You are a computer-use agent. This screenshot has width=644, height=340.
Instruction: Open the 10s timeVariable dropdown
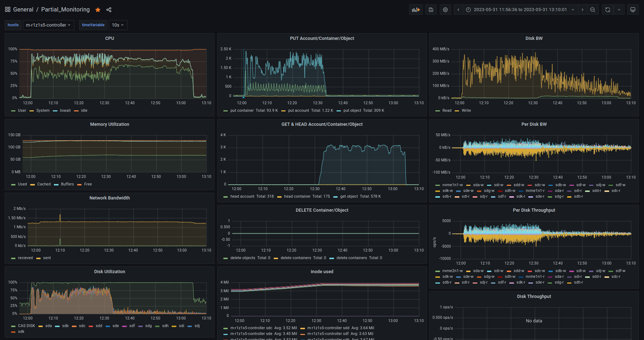pyautogui.click(x=118, y=25)
